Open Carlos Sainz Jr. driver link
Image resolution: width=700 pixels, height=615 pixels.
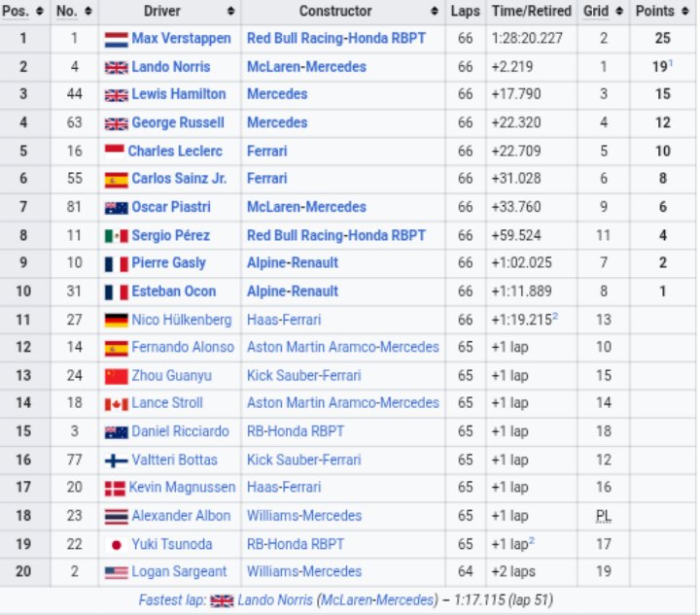click(x=179, y=179)
